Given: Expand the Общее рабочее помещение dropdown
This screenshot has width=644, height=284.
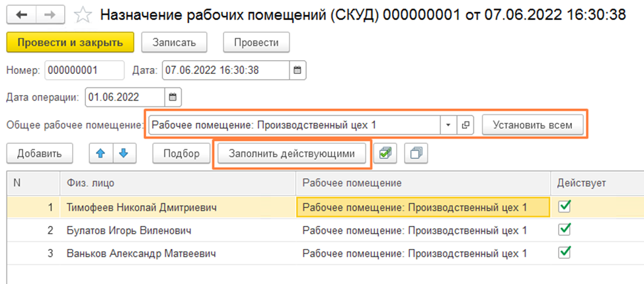Looking at the screenshot, I should [x=448, y=125].
